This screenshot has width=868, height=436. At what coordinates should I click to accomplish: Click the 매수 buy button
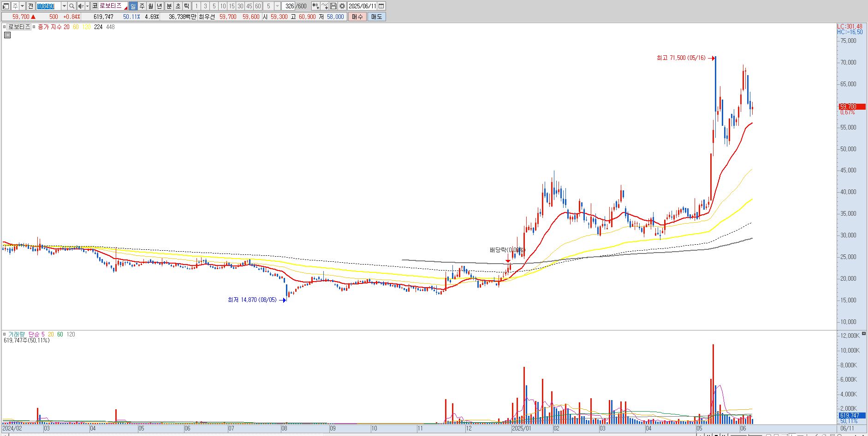(357, 17)
